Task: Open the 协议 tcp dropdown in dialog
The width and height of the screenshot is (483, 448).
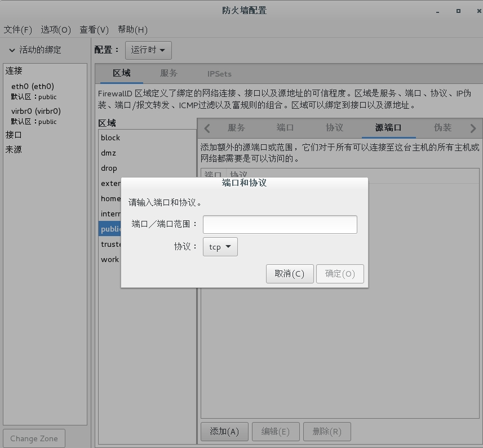Action: [220, 246]
